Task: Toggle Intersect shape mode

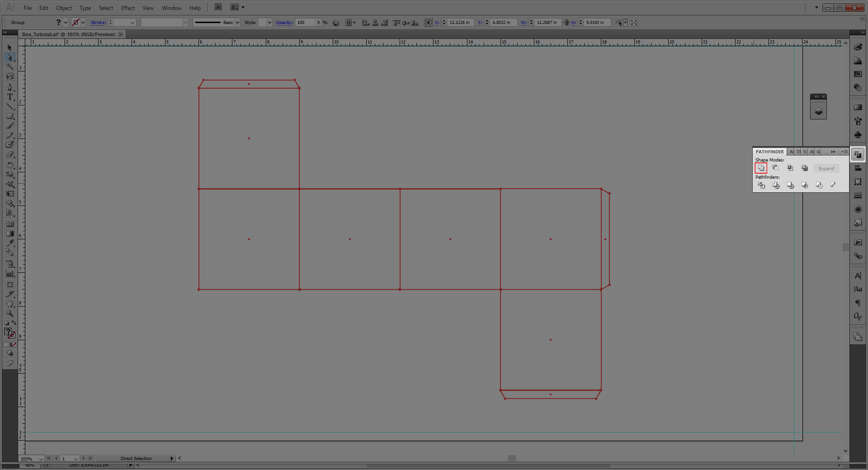Action: pyautogui.click(x=790, y=168)
